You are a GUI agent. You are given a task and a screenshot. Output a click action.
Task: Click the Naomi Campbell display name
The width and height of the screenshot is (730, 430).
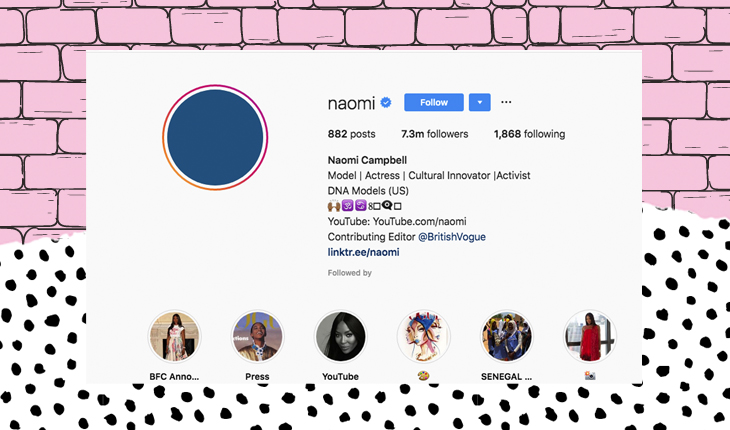pyautogui.click(x=367, y=160)
